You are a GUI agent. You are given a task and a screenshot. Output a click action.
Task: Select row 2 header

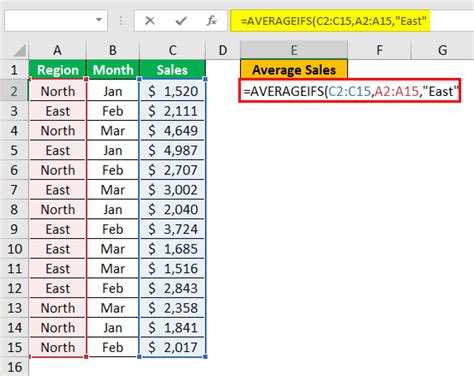point(14,91)
